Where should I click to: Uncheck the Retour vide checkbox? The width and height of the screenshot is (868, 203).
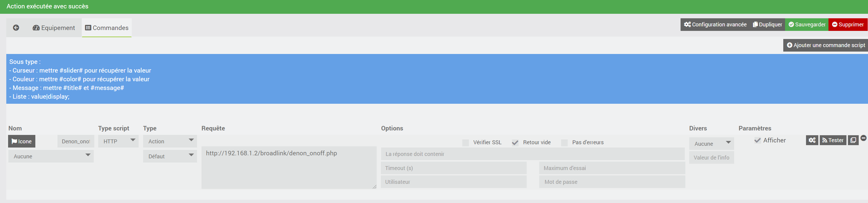[515, 143]
